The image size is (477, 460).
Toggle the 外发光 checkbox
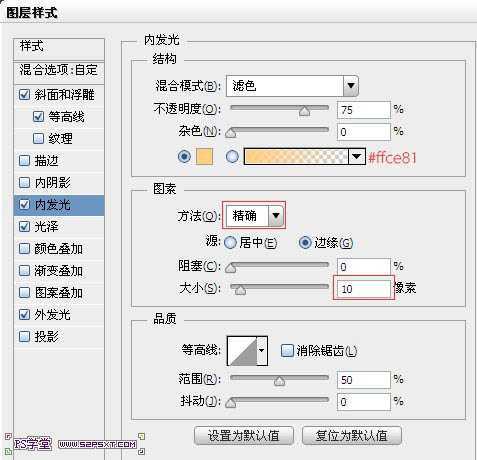point(24,314)
